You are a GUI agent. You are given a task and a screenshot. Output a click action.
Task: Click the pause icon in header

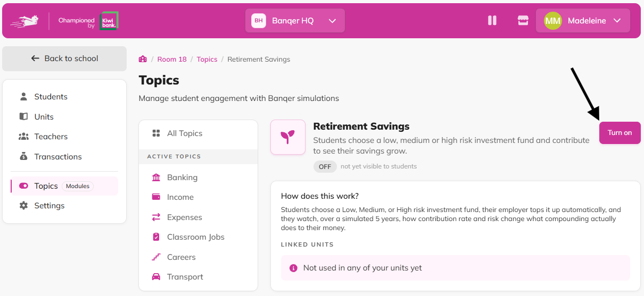coord(492,21)
